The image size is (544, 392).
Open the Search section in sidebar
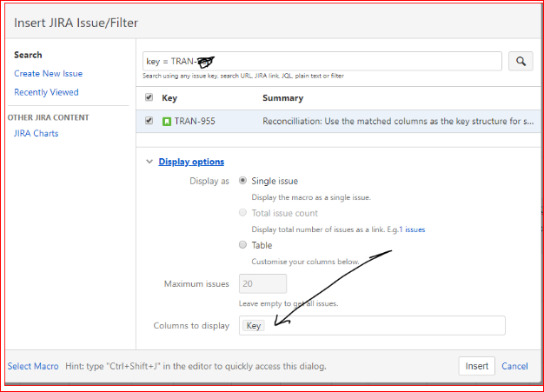pos(28,55)
